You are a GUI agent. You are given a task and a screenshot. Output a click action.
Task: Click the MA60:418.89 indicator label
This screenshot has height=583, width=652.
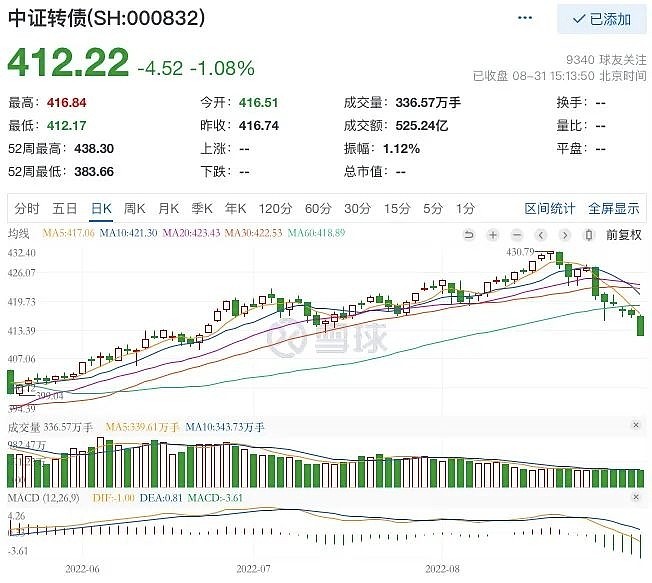pyautogui.click(x=316, y=233)
